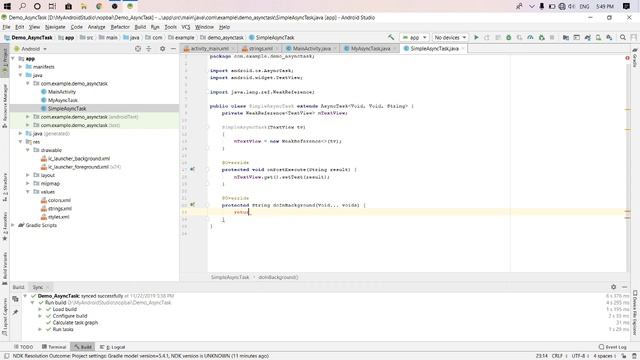Open the Refactor menu
The width and height of the screenshot is (640, 360).
[120, 27]
